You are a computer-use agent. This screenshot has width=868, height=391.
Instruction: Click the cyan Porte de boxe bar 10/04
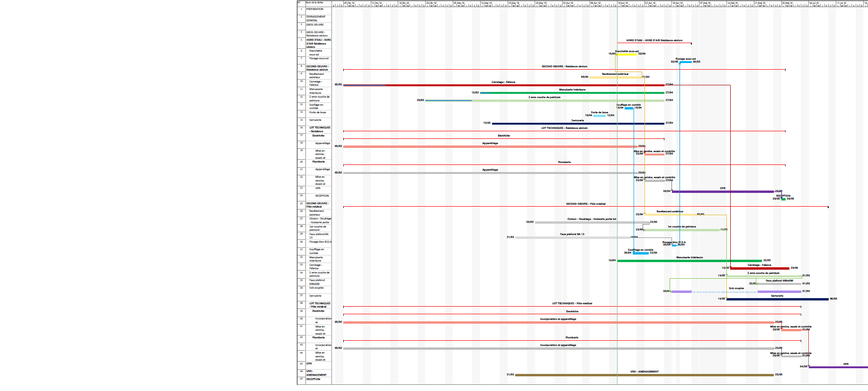(x=600, y=116)
